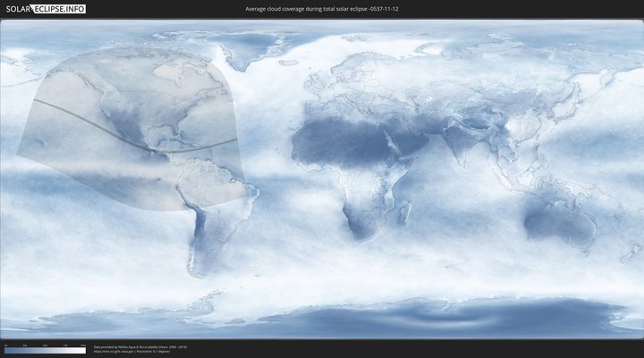Click the cloud coverage color gradient legend bar
The image size is (644, 358).
[45, 350]
